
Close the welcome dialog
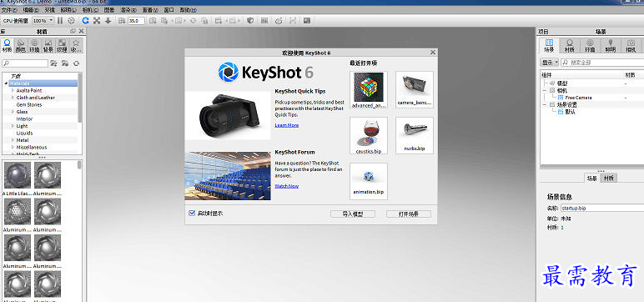tap(432, 53)
